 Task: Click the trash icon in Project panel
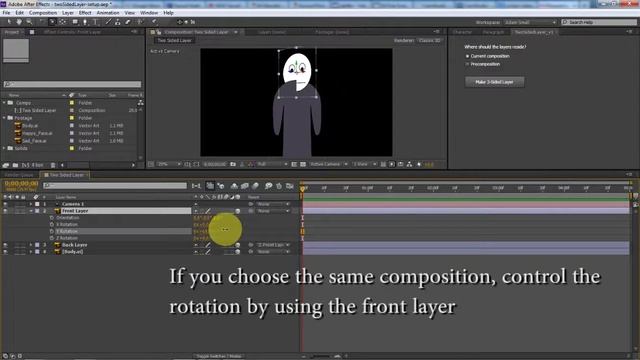tap(53, 165)
